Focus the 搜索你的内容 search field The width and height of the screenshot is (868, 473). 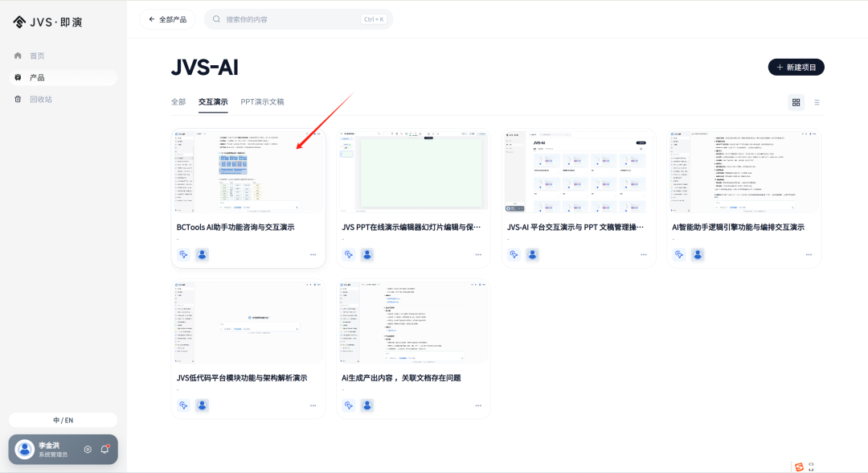coord(298,19)
